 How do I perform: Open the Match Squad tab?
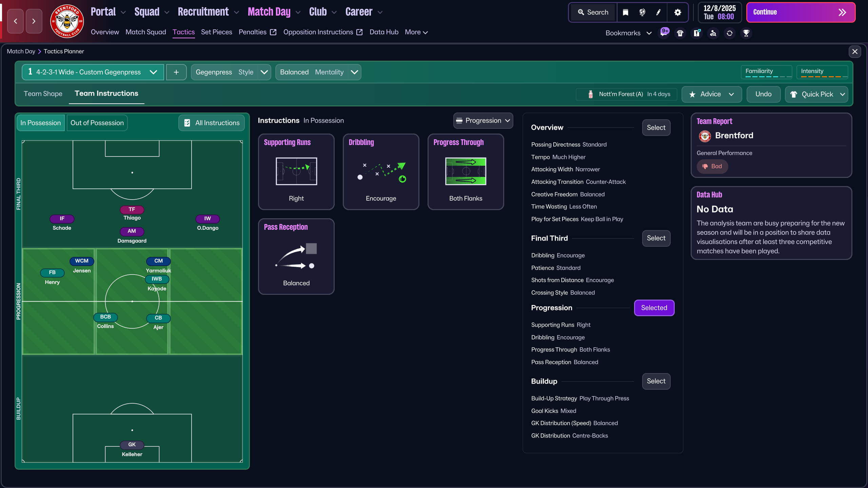pyautogui.click(x=146, y=32)
